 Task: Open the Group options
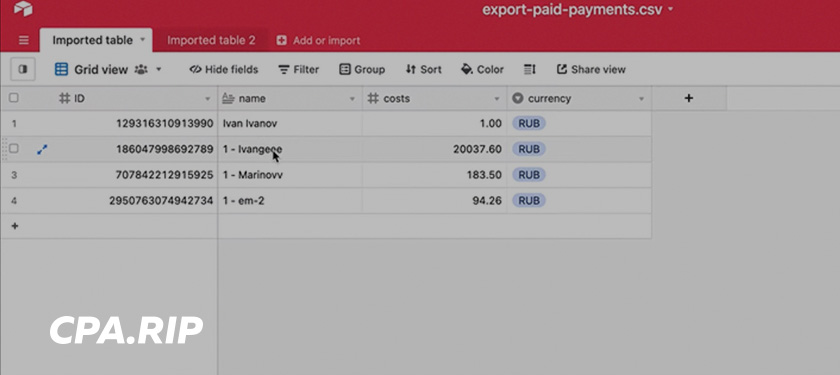point(362,69)
